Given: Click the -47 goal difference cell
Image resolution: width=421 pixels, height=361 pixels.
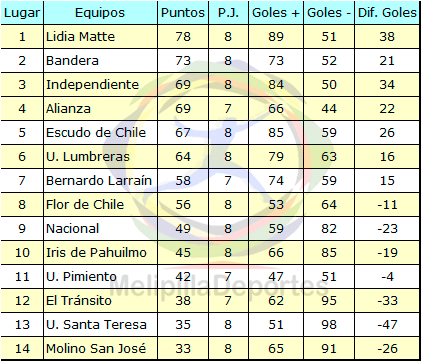Looking at the screenshot, I should pos(387,325).
